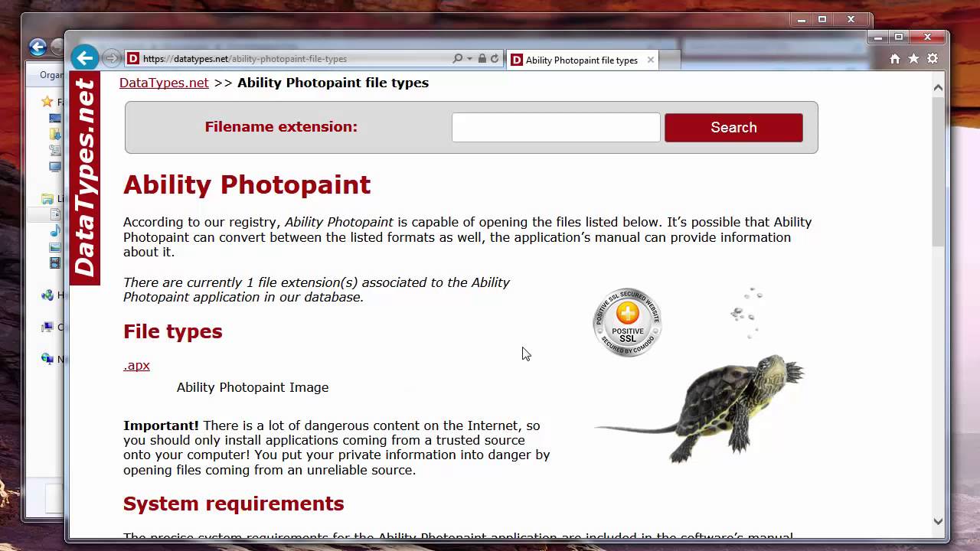Click the security lock icon in address bar
Viewport: 980px width, 551px height.
[482, 58]
